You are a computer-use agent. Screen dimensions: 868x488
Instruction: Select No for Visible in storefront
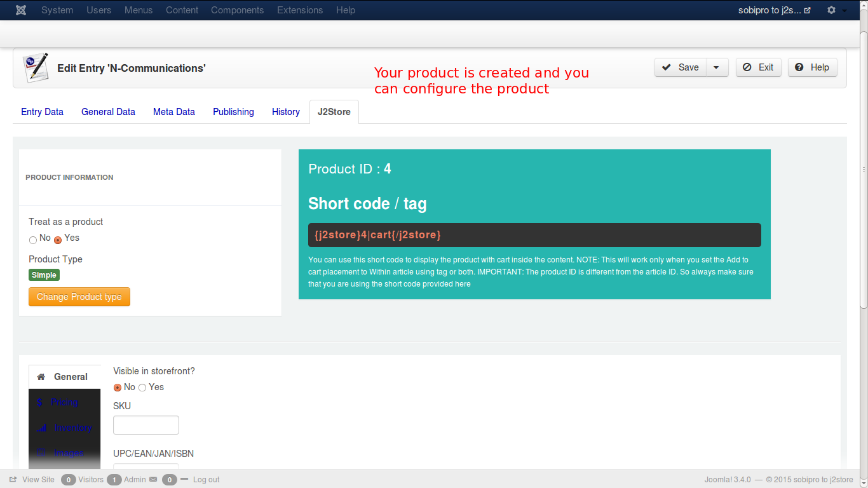click(117, 388)
